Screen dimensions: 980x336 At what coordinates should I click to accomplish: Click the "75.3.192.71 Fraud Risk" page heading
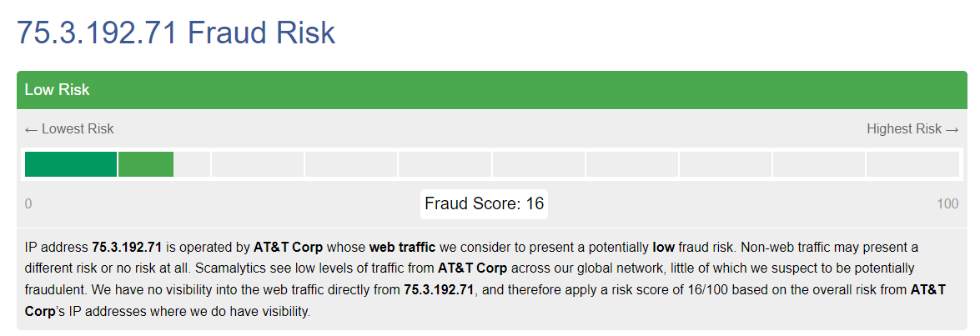(x=176, y=33)
